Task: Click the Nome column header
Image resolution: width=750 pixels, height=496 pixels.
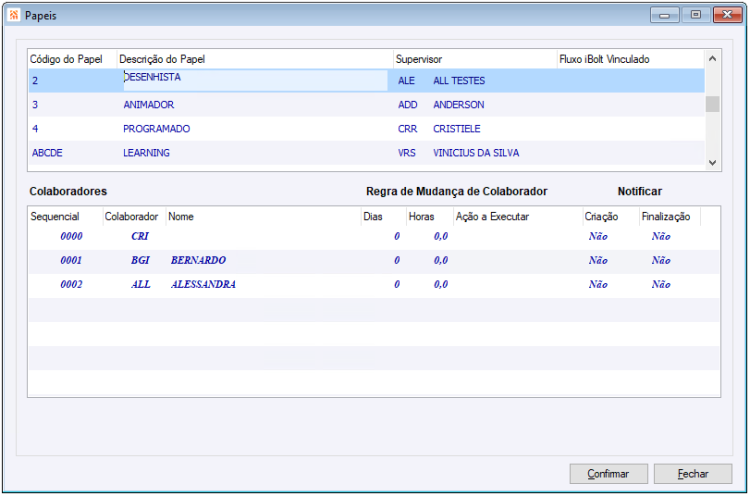Action: pyautogui.click(x=263, y=217)
